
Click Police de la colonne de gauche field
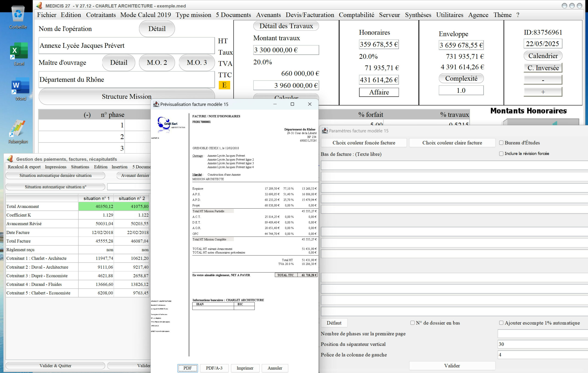click(543, 354)
